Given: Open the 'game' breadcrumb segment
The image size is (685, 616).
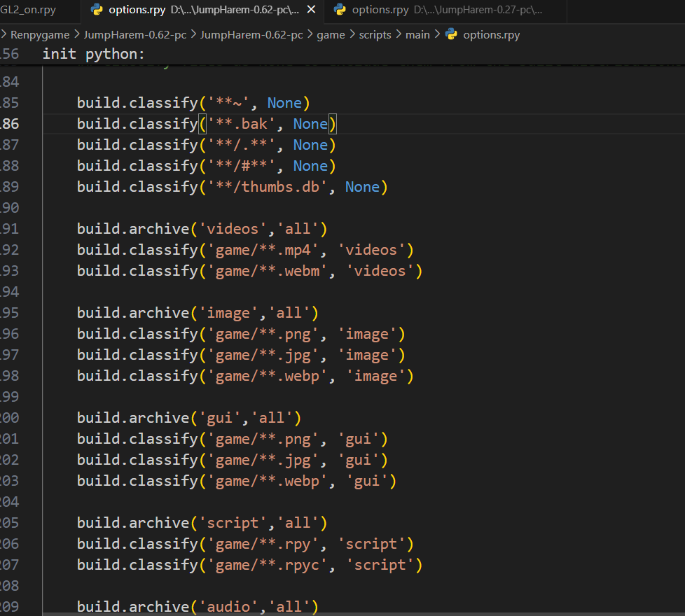Looking at the screenshot, I should (331, 35).
